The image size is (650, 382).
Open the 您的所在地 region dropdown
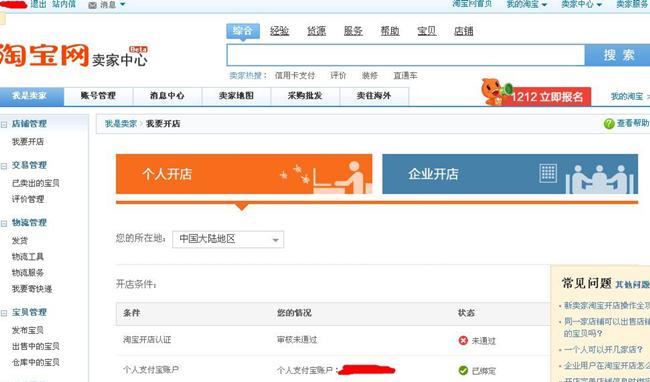click(228, 239)
